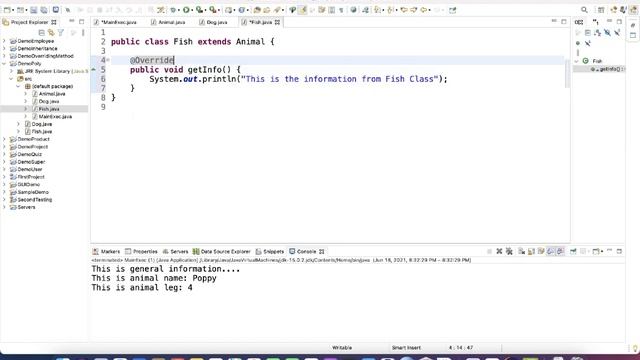Click the External Tools run icon
Image resolution: width=640 pixels, height=360 pixels.
[213, 10]
